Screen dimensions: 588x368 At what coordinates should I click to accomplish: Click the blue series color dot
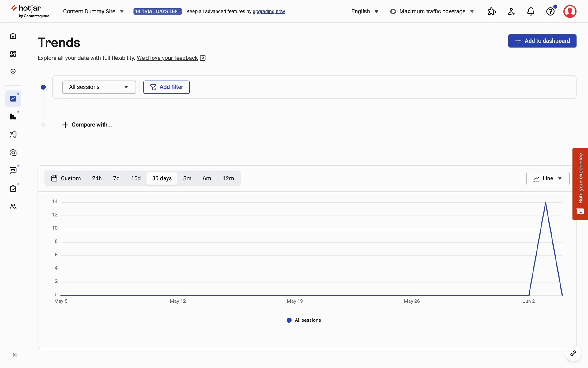43,87
